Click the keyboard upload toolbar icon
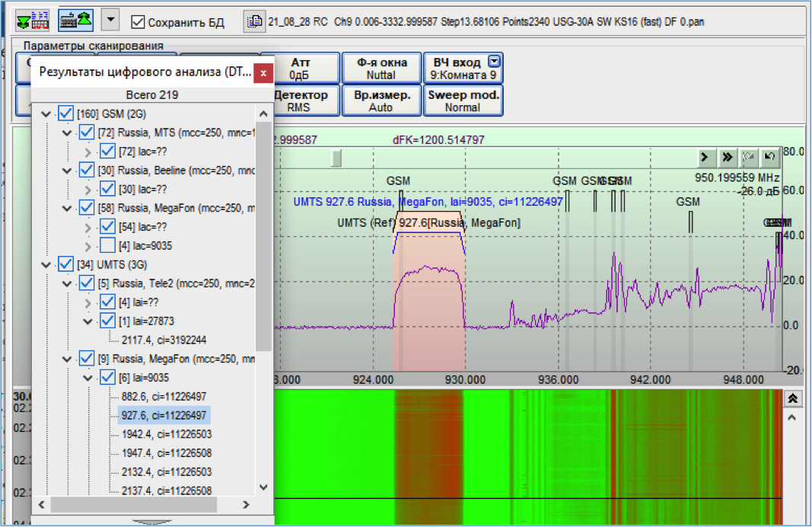 (x=75, y=21)
